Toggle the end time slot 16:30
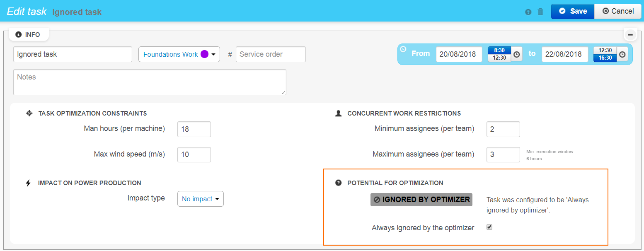The width and height of the screenshot is (644, 251). (605, 59)
